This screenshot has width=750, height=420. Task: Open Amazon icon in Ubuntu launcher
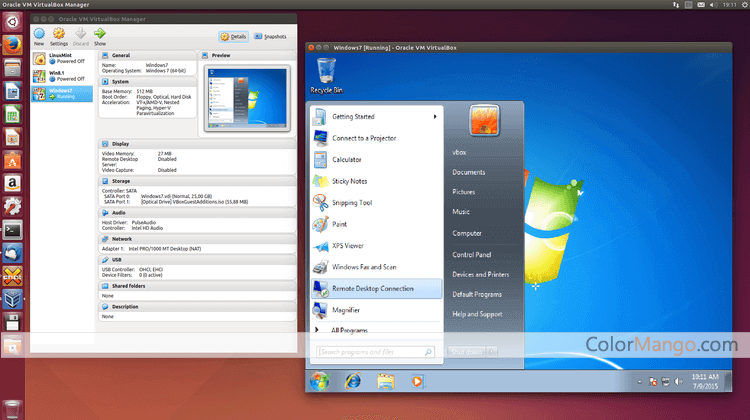[12, 183]
